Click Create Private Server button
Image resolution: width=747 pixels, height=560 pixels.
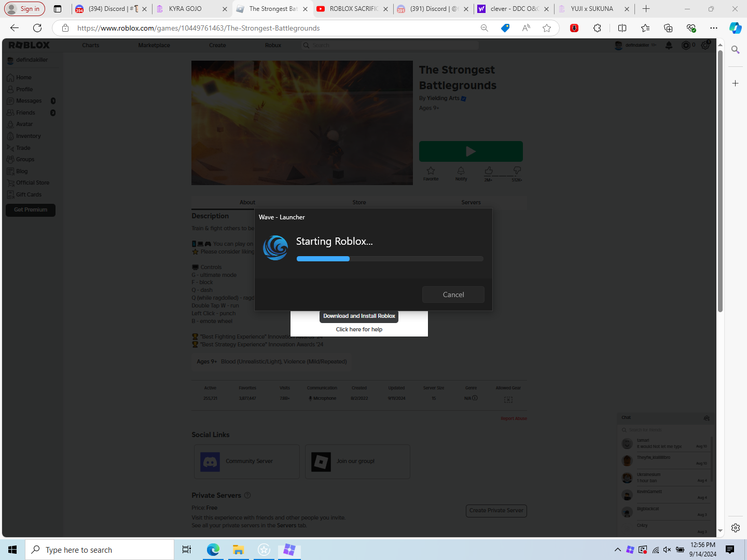496,511
